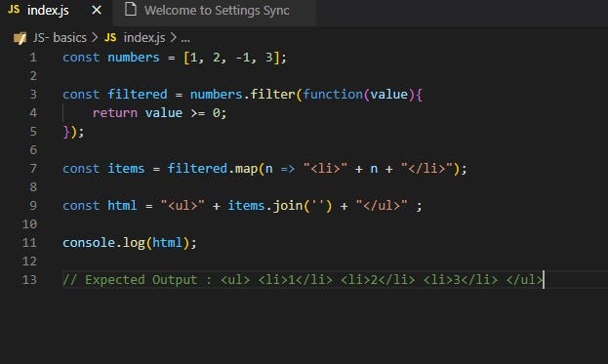Select JS- basics folder in breadcrumb
608x364 pixels.
tap(60, 38)
